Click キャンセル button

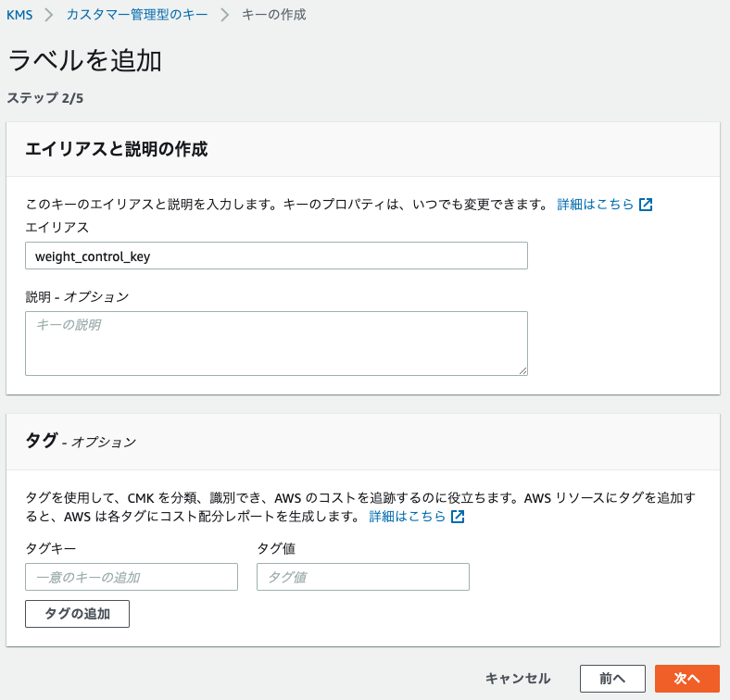[x=518, y=679]
